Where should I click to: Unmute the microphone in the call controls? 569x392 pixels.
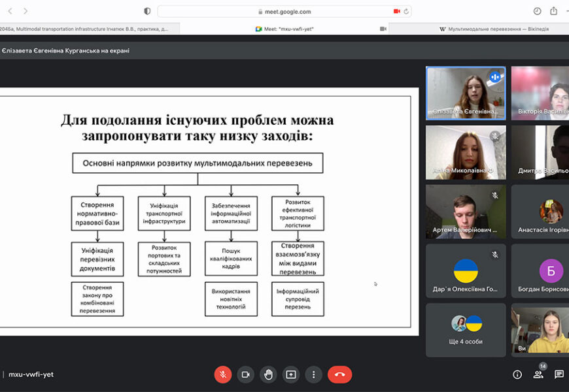[223, 374]
